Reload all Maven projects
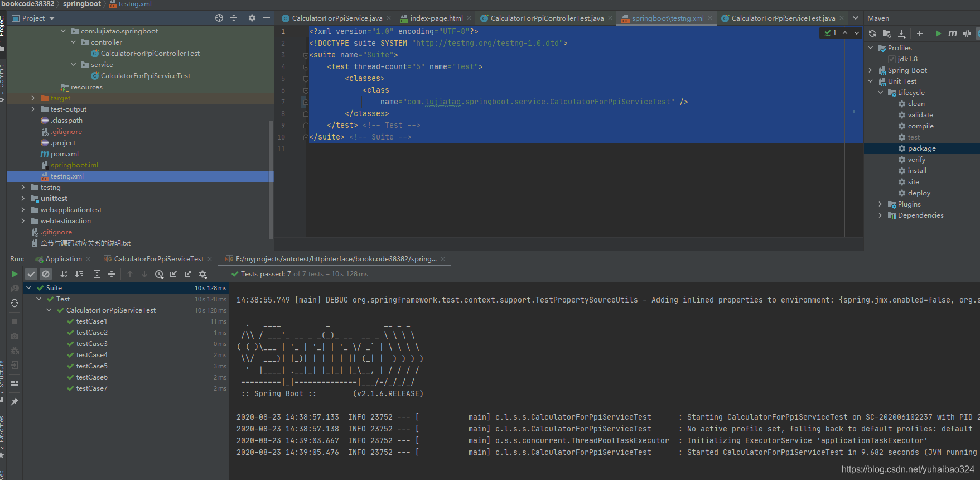This screenshot has height=480, width=980. tap(872, 33)
